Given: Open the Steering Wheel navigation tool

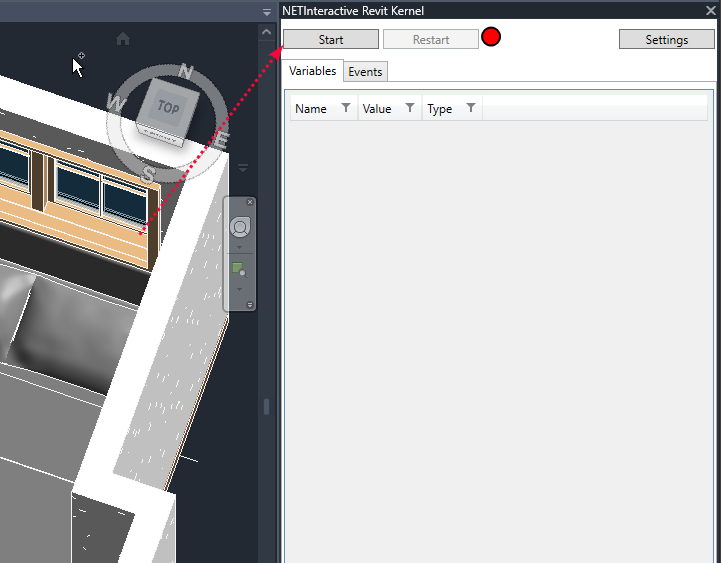Looking at the screenshot, I should coord(240,227).
